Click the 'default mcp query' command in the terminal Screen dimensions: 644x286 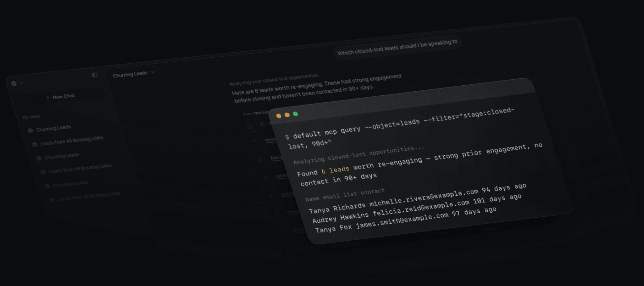pos(326,133)
